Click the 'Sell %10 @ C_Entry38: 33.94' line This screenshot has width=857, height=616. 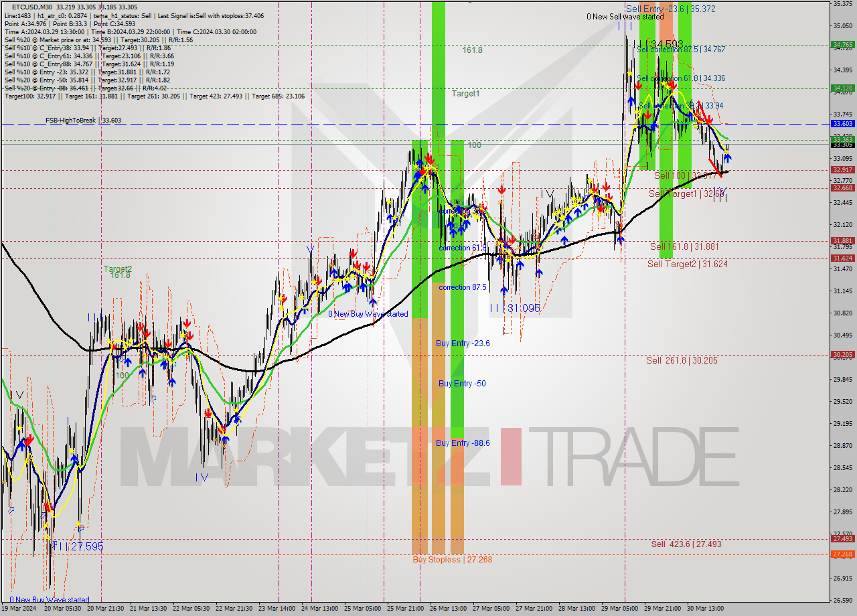tap(87, 48)
